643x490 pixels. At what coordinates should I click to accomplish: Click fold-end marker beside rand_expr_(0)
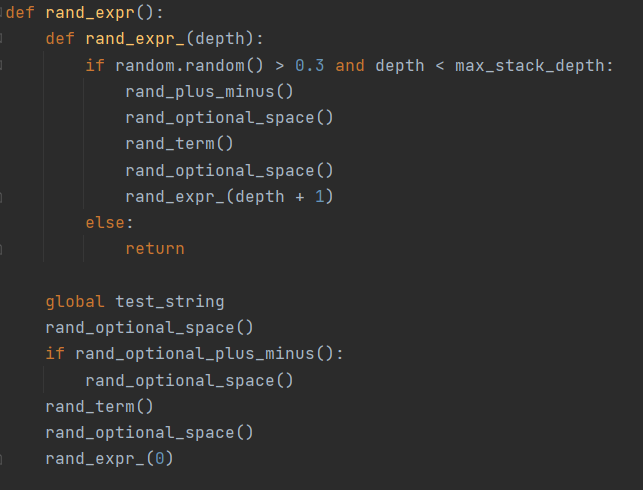pos(3,459)
